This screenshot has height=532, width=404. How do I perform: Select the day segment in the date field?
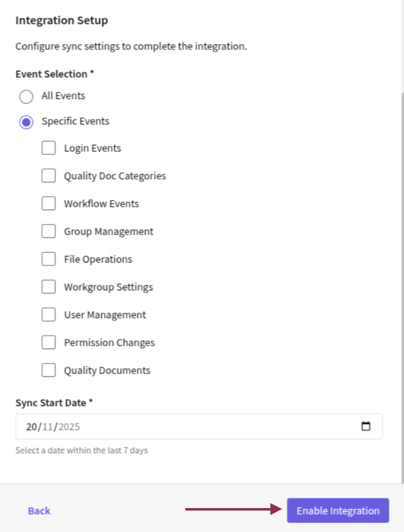pyautogui.click(x=30, y=426)
